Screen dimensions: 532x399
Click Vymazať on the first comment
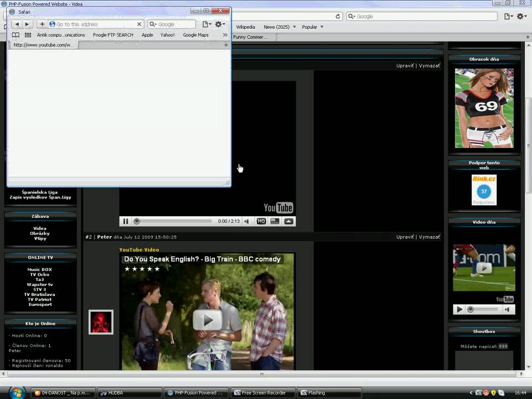click(429, 66)
